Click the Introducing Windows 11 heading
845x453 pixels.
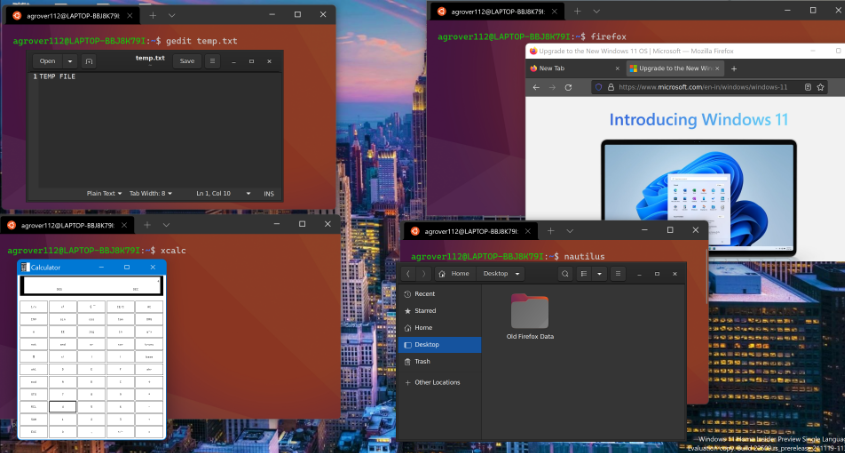(698, 120)
